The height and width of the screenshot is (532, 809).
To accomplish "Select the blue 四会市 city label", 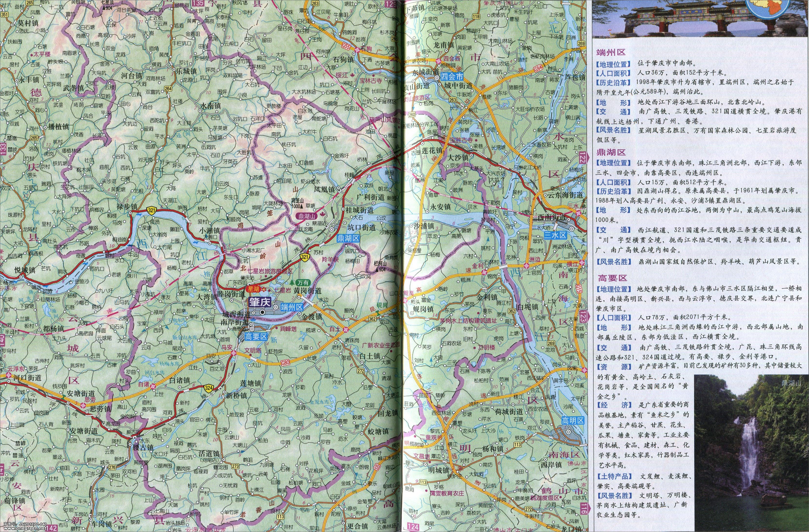I will [452, 76].
